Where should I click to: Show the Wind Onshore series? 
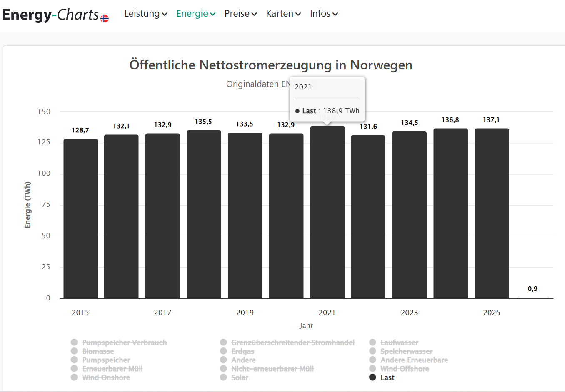106,377
